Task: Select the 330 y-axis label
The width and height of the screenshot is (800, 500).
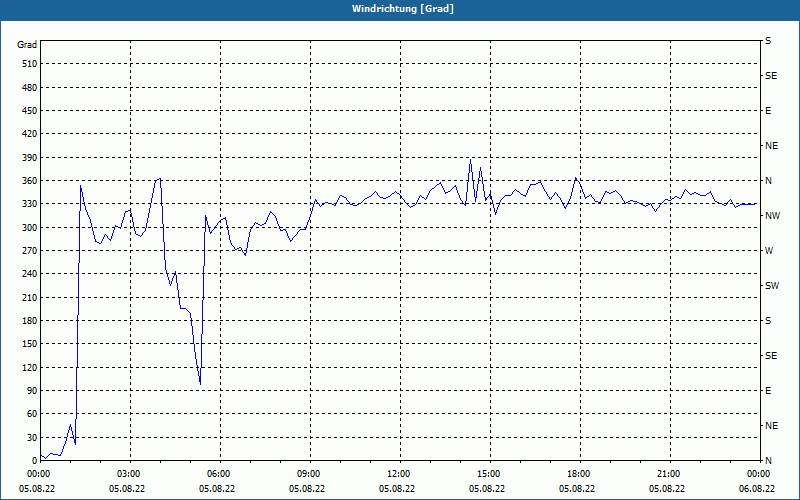Action: pos(30,204)
